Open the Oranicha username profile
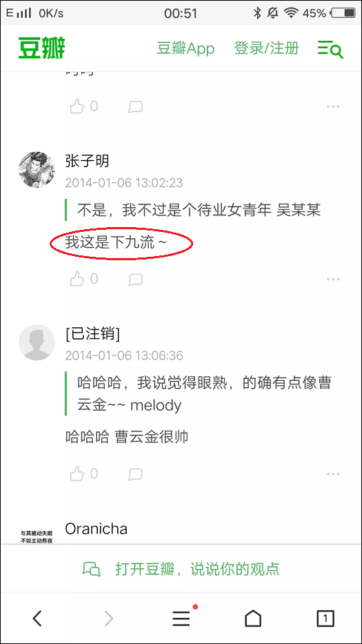Screen dimensions: 362x644 pyautogui.click(x=96, y=529)
